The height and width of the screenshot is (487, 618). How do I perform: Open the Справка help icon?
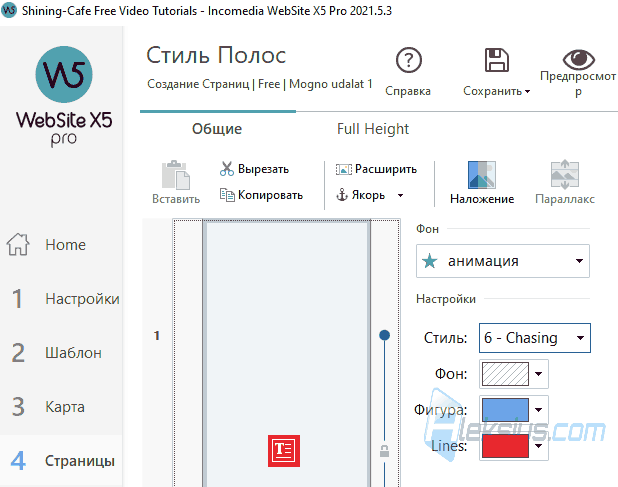pyautogui.click(x=409, y=60)
